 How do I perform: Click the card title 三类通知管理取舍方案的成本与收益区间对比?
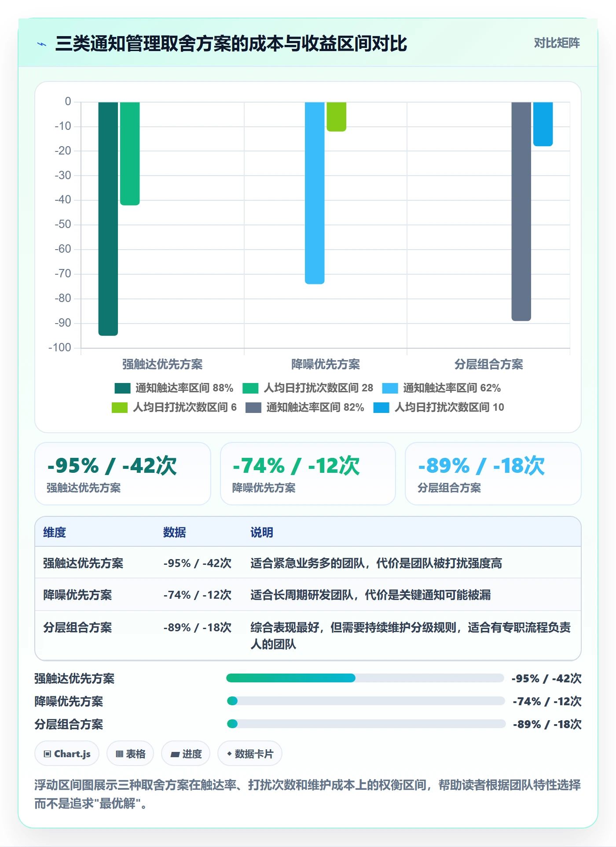pos(231,44)
